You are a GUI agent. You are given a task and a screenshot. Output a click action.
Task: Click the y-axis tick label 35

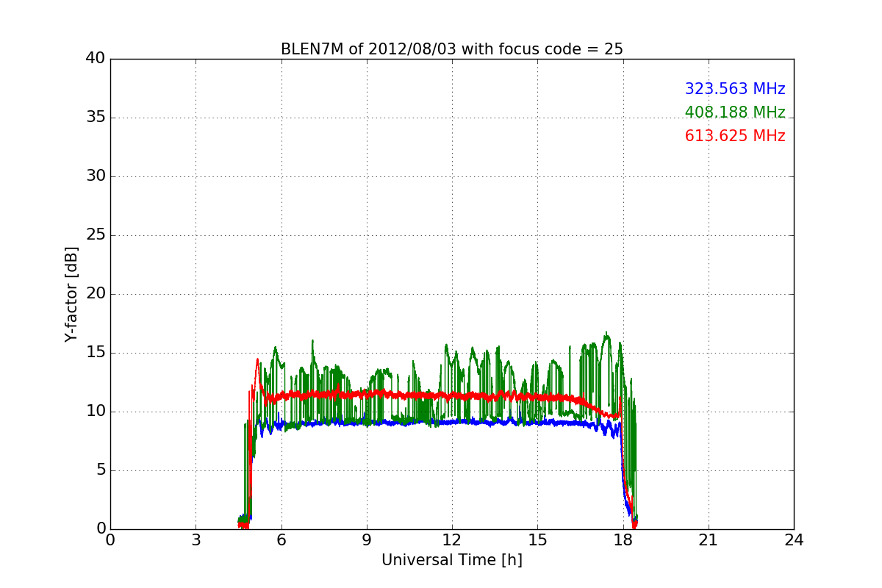tap(96, 118)
